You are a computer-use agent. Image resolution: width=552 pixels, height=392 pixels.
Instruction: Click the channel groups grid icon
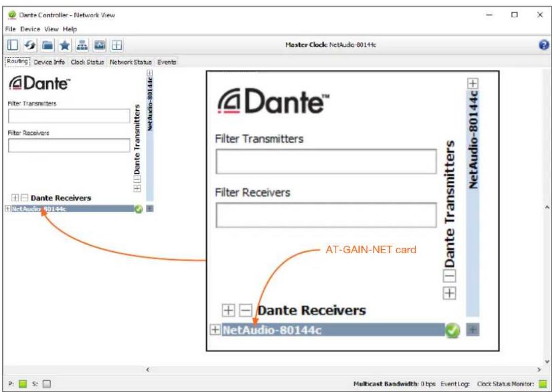click(x=117, y=45)
